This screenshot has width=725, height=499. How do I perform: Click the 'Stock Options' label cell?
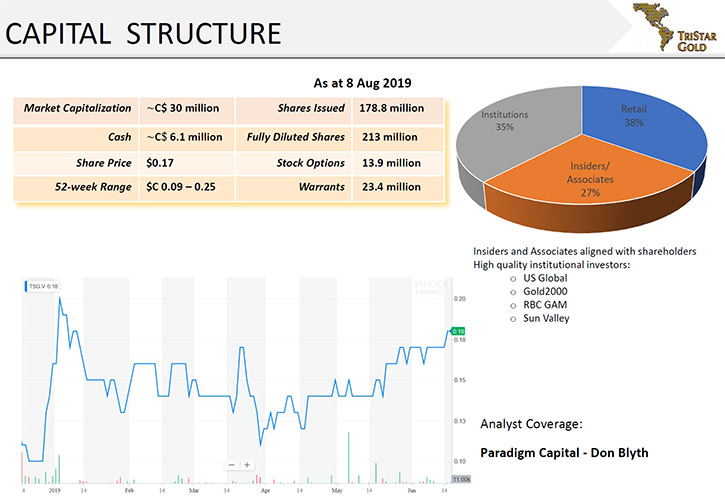pyautogui.click(x=294, y=163)
